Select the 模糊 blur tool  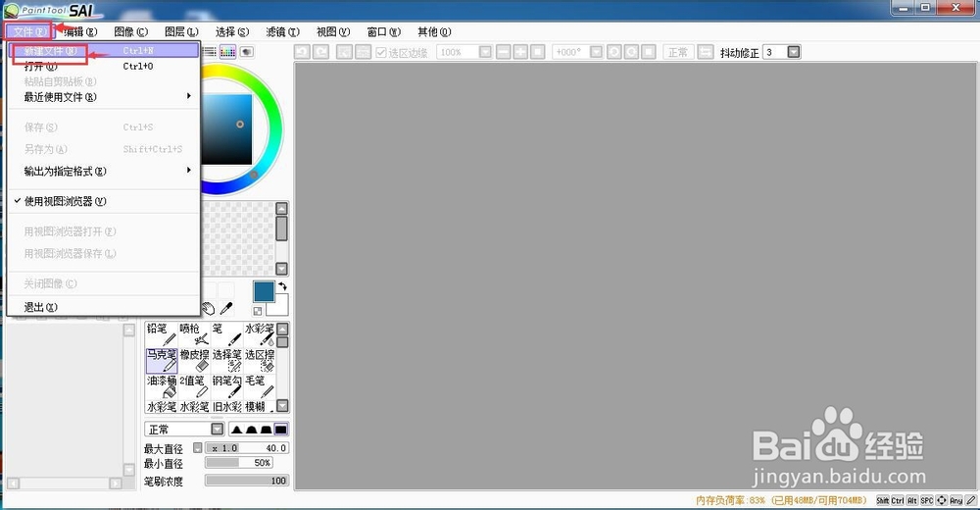tap(260, 406)
